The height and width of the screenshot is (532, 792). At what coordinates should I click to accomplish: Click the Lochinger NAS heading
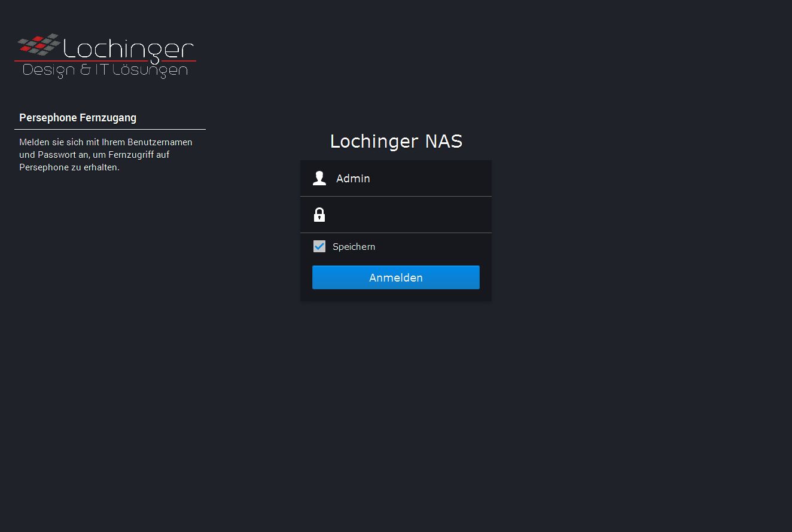point(396,141)
